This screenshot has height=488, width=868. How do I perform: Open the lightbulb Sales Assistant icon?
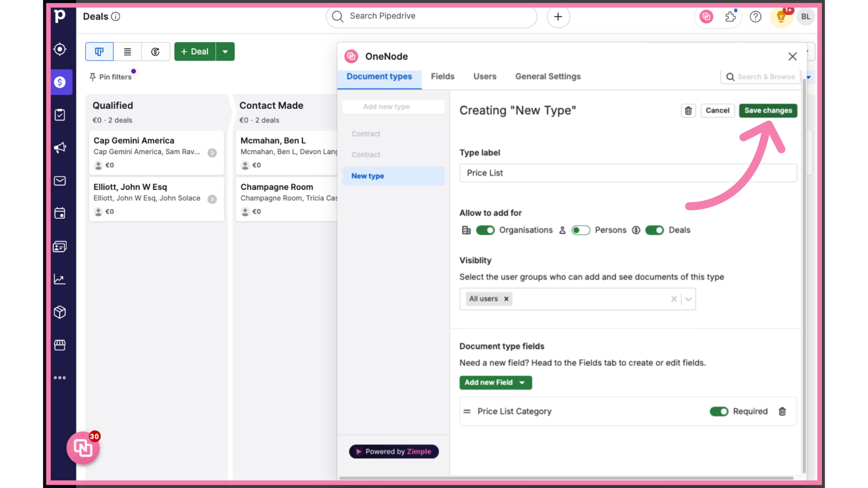[x=781, y=17]
